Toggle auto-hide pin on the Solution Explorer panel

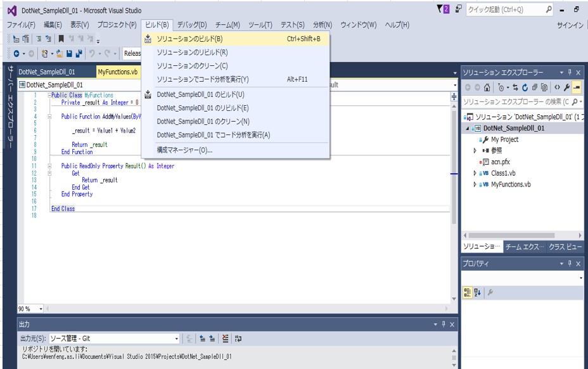pyautogui.click(x=570, y=72)
